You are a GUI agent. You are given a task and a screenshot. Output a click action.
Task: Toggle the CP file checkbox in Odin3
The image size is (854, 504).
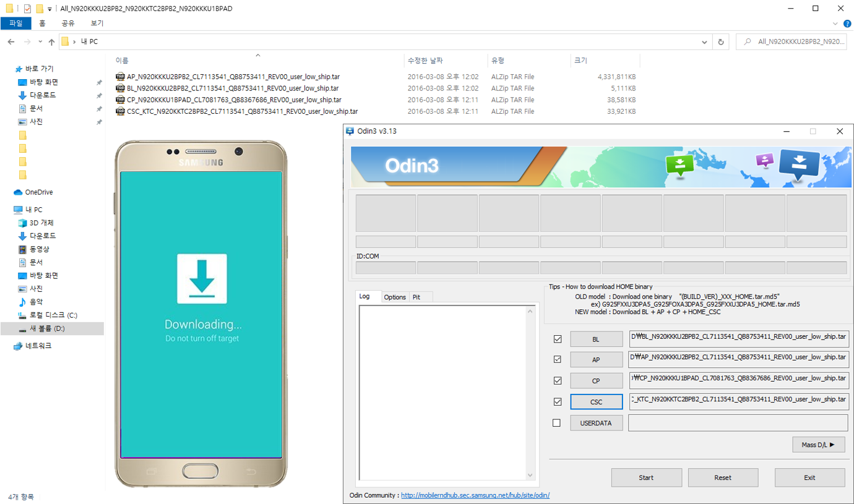pyautogui.click(x=558, y=380)
